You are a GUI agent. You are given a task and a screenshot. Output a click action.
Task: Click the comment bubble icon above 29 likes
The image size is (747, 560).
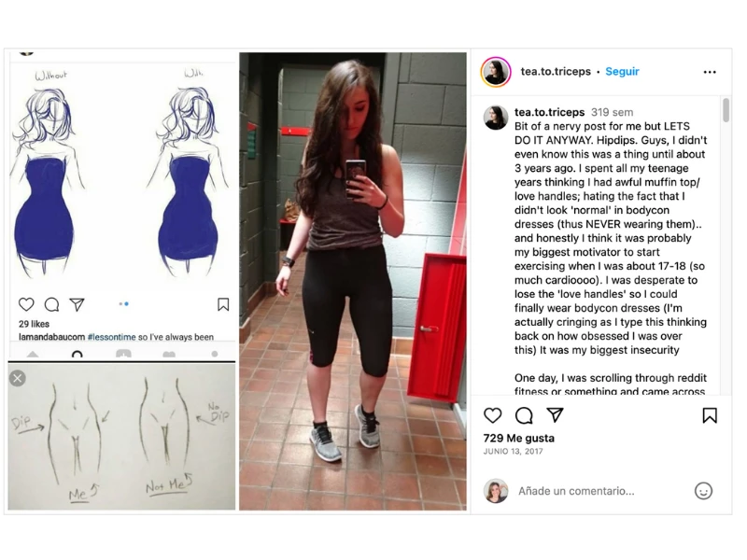point(51,304)
